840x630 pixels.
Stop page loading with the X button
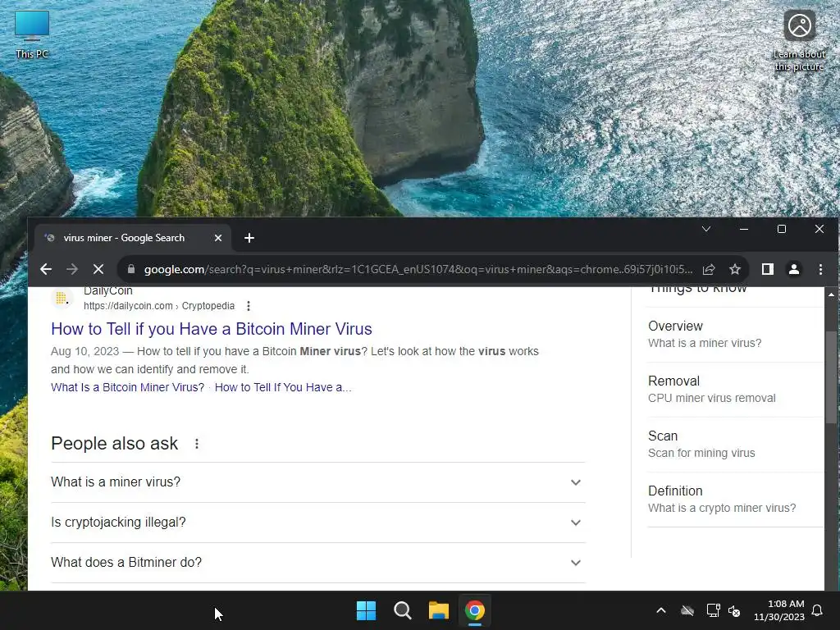click(98, 269)
